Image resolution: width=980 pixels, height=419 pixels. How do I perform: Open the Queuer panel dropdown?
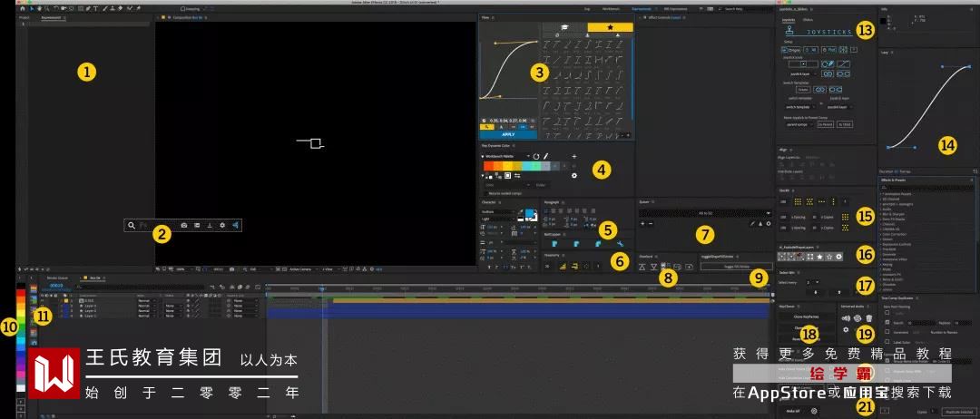[x=705, y=213]
